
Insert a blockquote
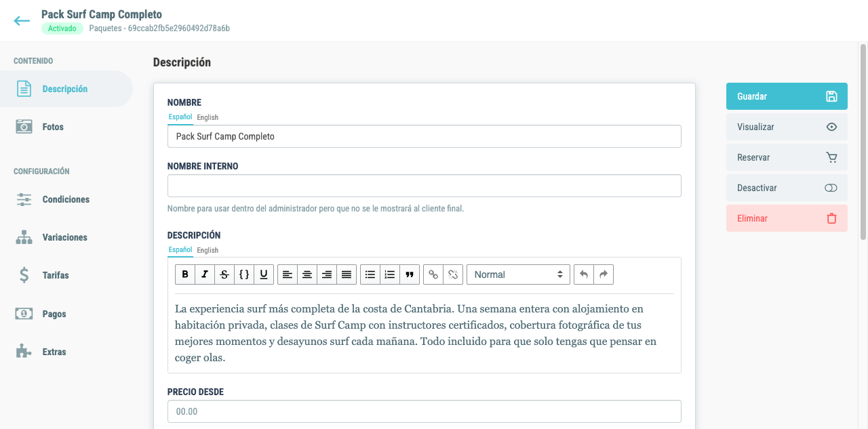coord(410,274)
